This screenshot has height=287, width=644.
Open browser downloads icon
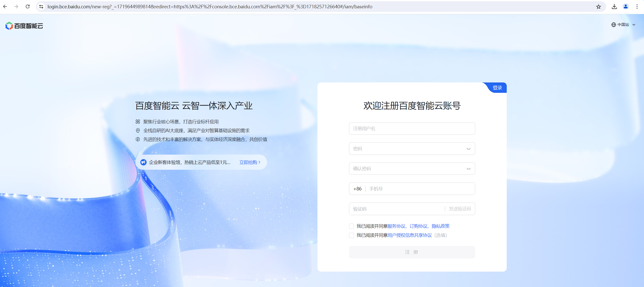pyautogui.click(x=614, y=7)
